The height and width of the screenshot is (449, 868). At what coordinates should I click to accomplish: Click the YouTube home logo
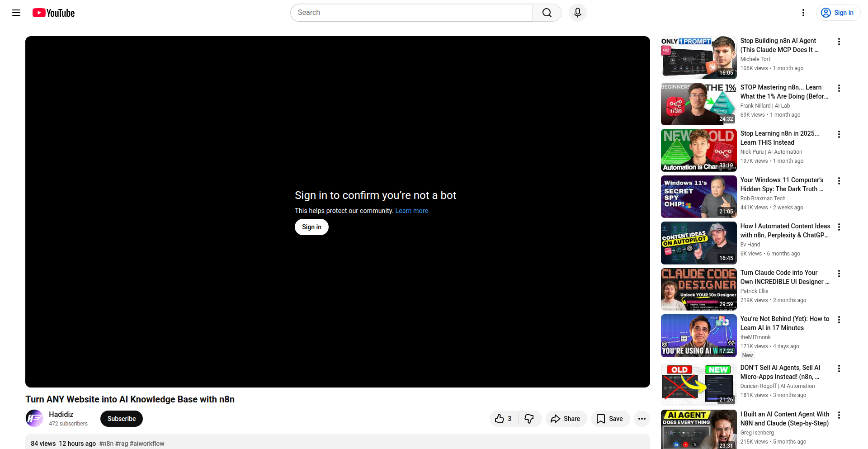click(x=53, y=13)
